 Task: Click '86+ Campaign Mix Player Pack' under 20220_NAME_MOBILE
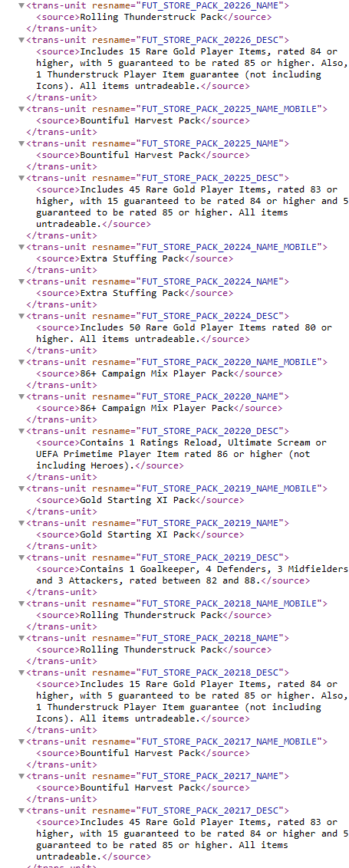pos(156,373)
